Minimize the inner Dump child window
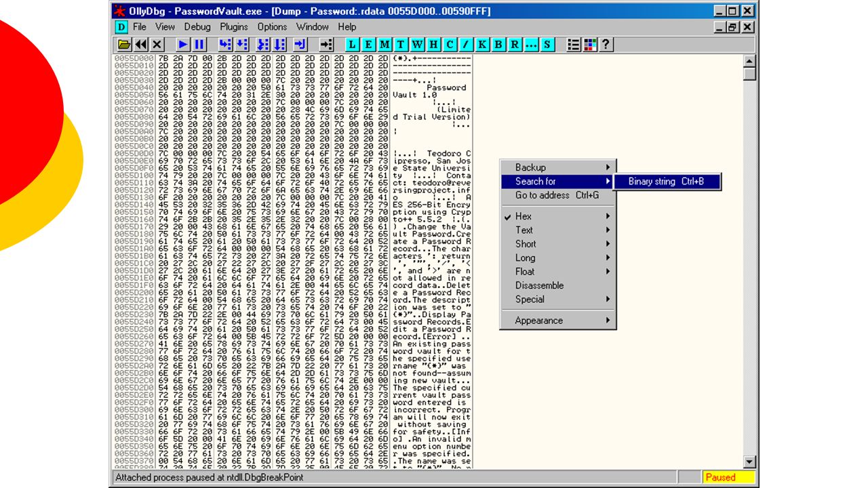Image resolution: width=868 pixels, height=488 pixels. click(x=721, y=28)
